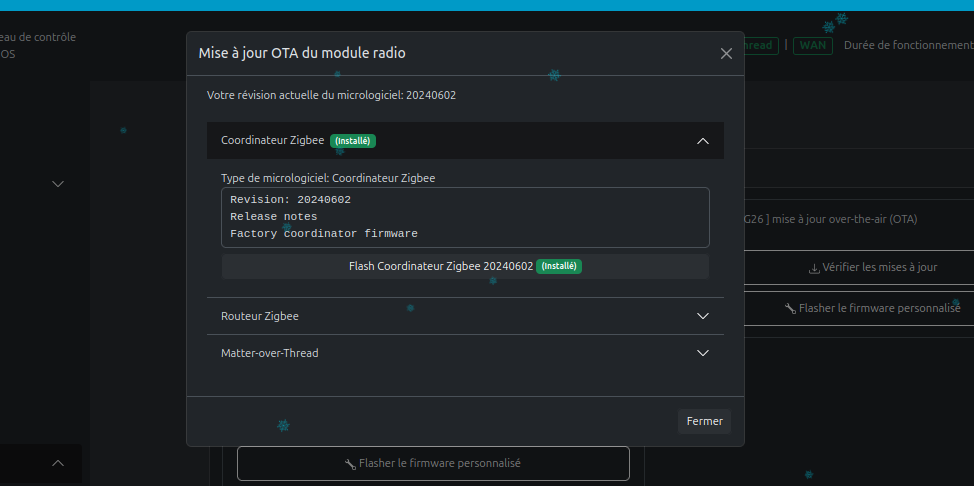Click the "Votre révision actuelle du micrologiciel" text
Viewport: 974px width, 486px height.
point(331,95)
